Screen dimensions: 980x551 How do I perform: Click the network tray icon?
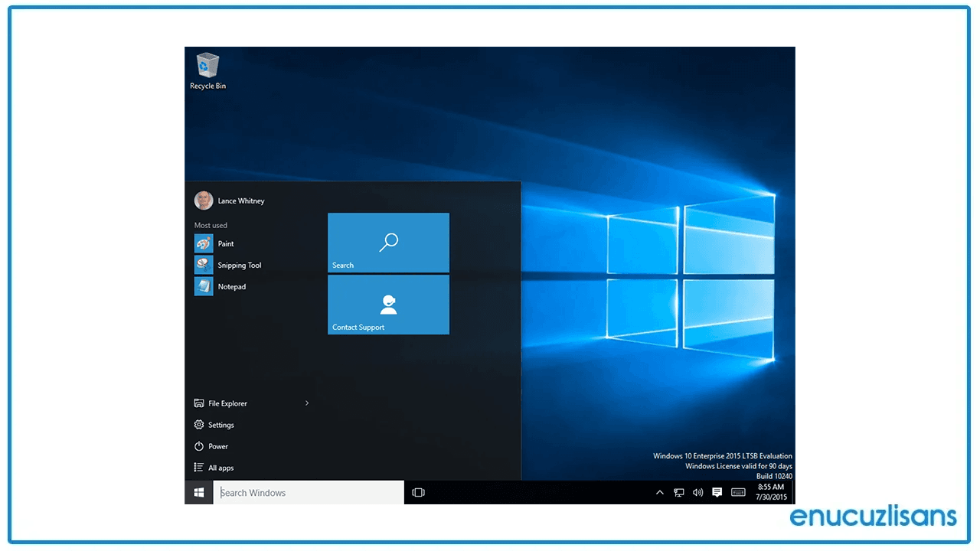[679, 492]
